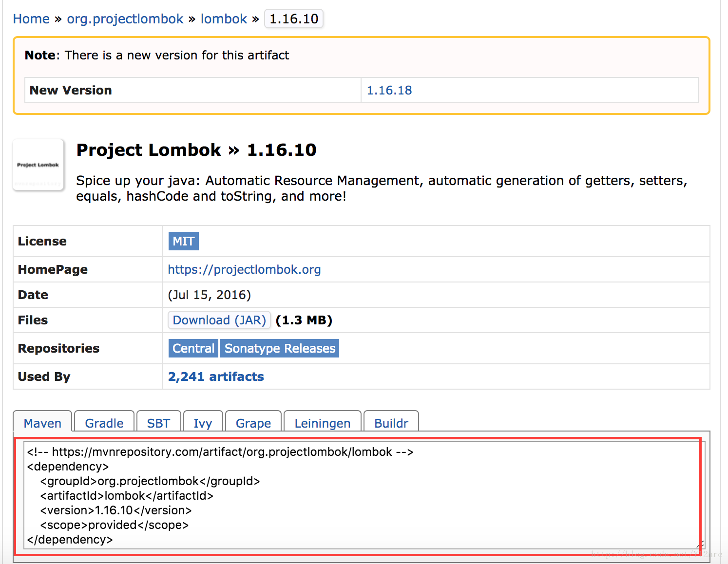Click the version 1.16.10 line in snippet
Screen dimensions: 728x564
[x=116, y=510]
